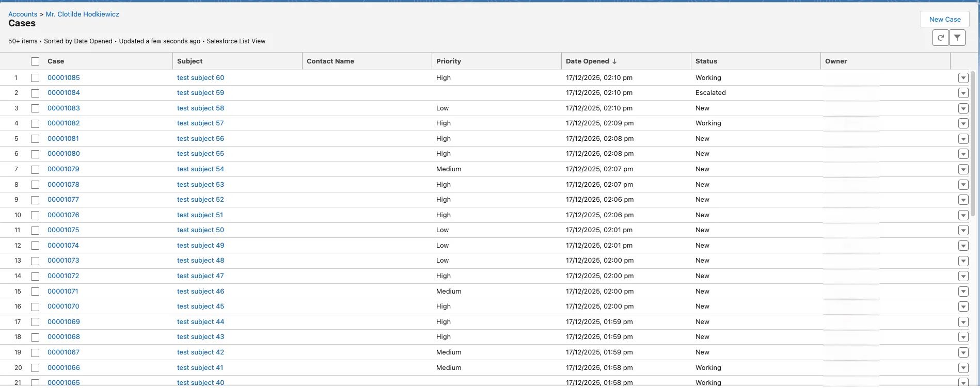The width and height of the screenshot is (980, 388).
Task: Click actions arrow for case 00001078
Action: pos(963,185)
